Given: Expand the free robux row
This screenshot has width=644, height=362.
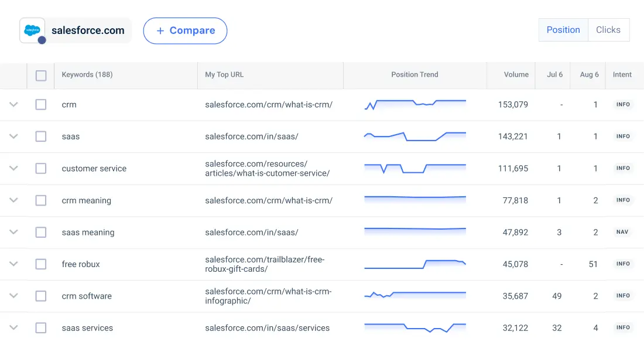Looking at the screenshot, I should tap(13, 264).
